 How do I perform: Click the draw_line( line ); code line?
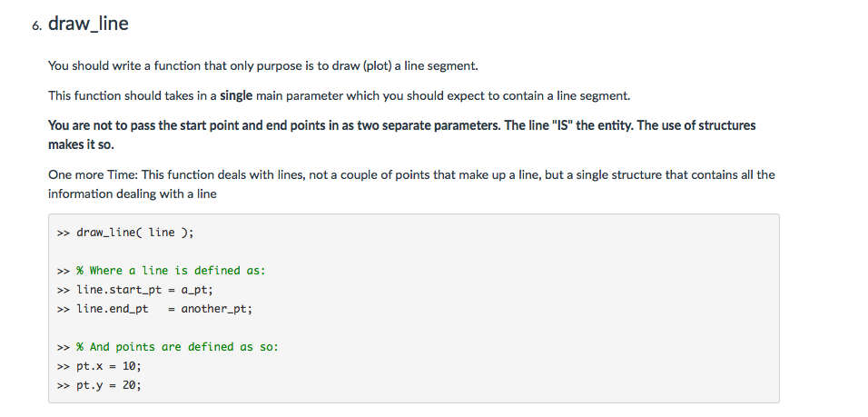[125, 233]
